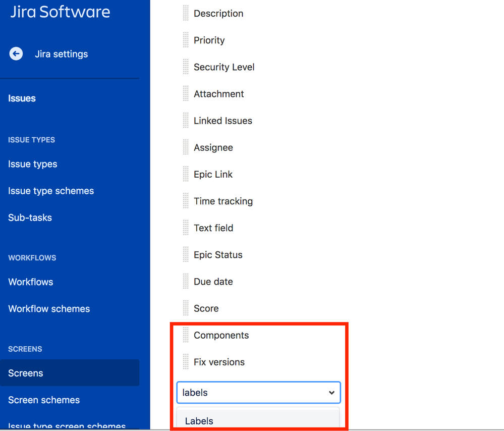Grab the drag handle beside Score

(186, 308)
